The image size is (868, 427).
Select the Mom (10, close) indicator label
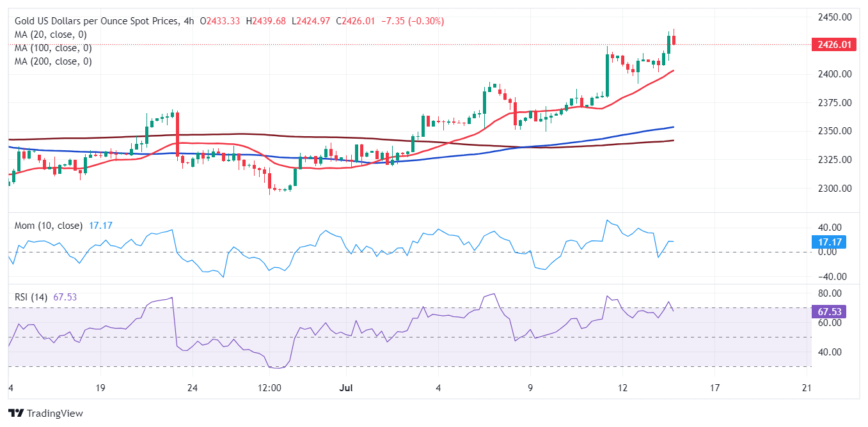coord(48,226)
